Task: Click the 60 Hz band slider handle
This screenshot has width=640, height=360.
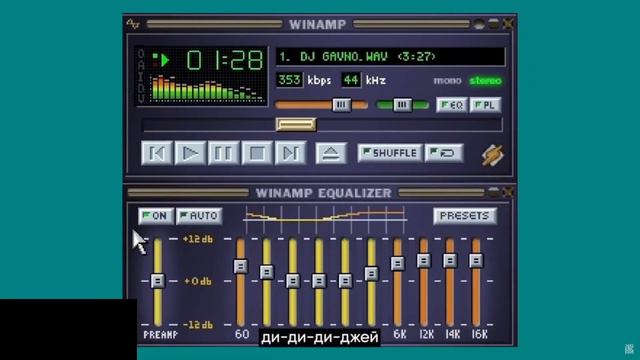Action: click(x=240, y=266)
